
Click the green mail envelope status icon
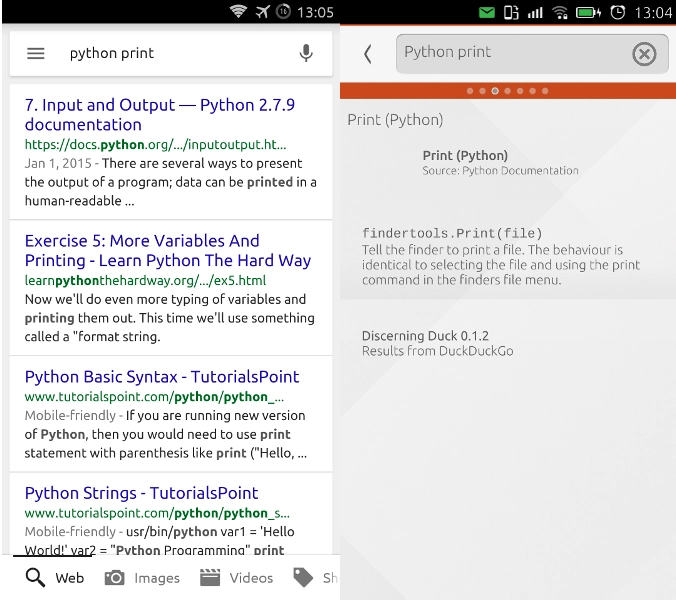click(x=487, y=12)
